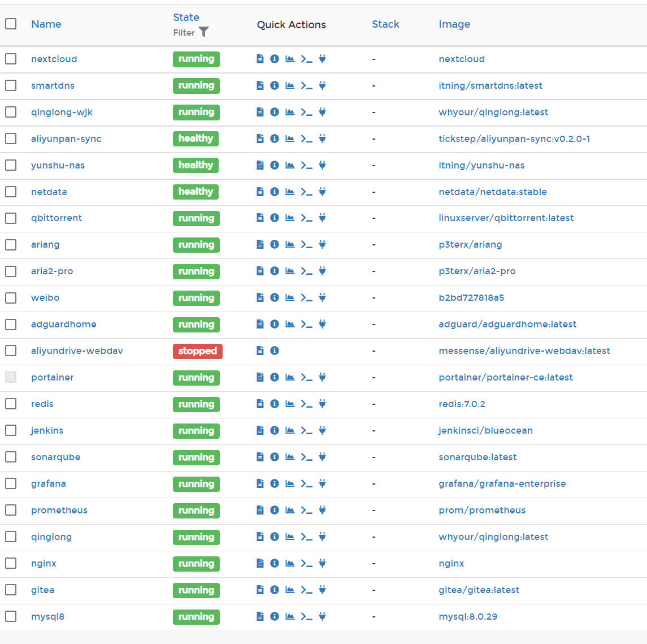The image size is (647, 644).
Task: Select the grafana row checkbox
Action: coord(11,483)
